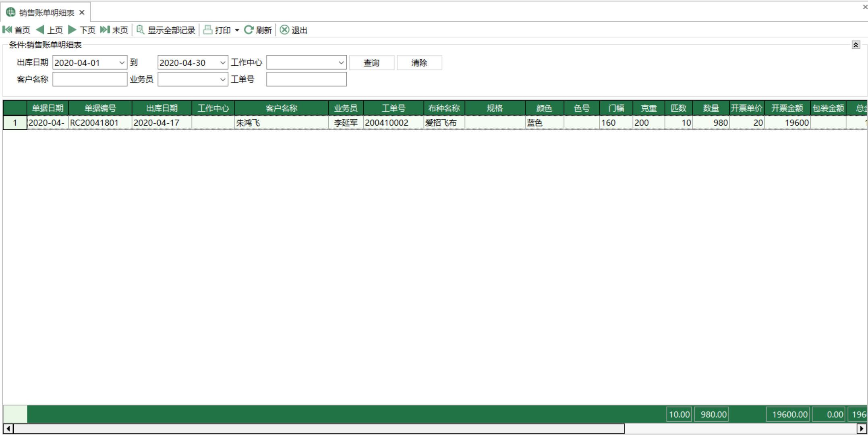
Task: Expand the 工作中心 dropdown
Action: [x=340, y=62]
